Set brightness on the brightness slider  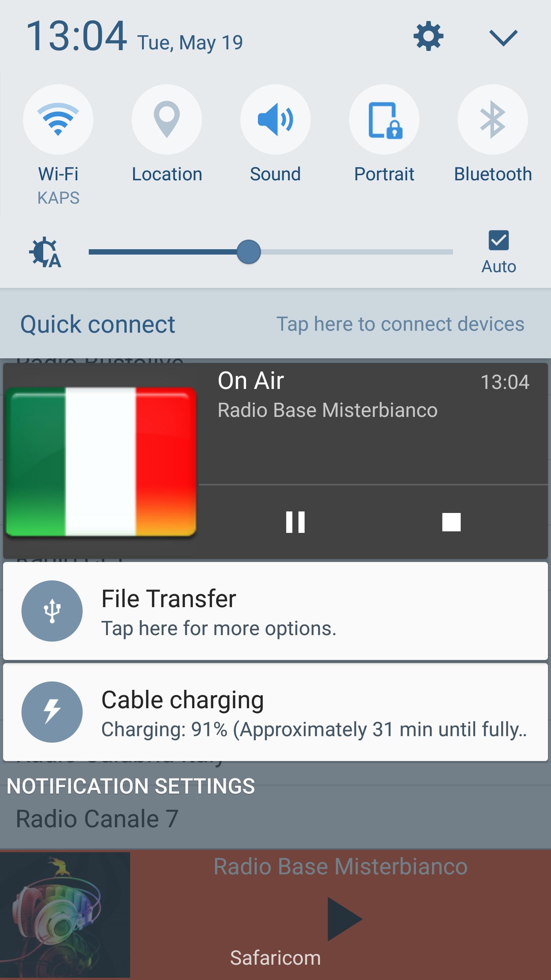tap(271, 252)
